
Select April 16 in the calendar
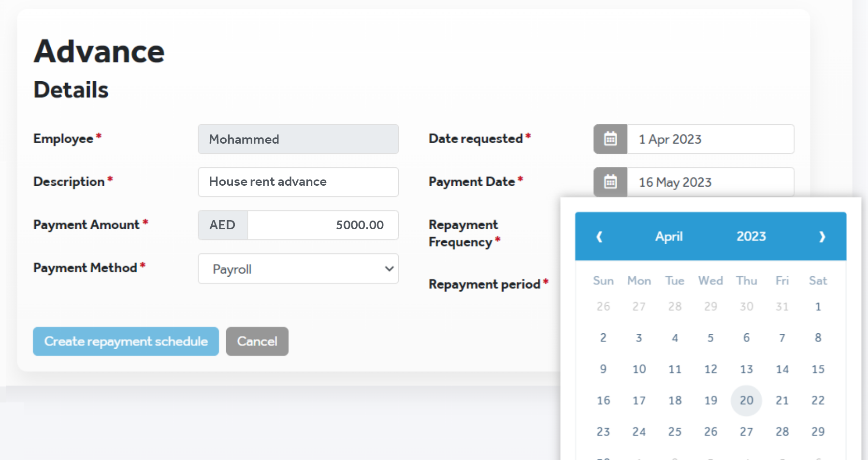(x=603, y=401)
